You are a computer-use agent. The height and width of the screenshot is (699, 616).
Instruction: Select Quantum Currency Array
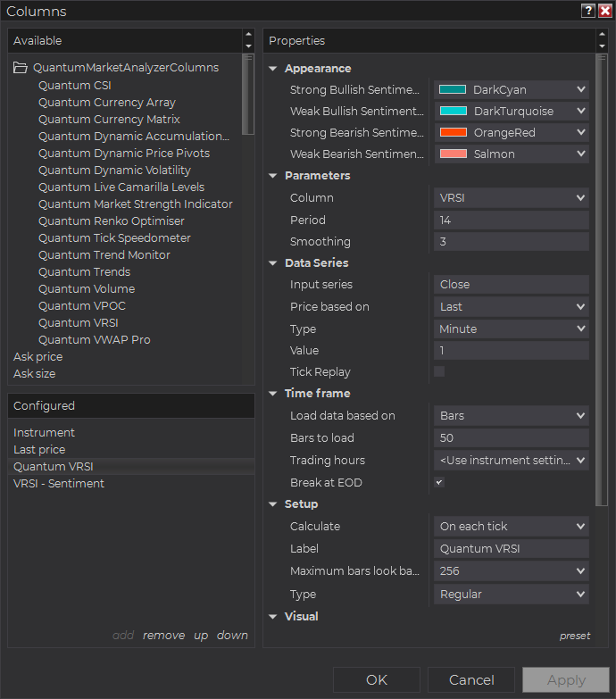107,103
